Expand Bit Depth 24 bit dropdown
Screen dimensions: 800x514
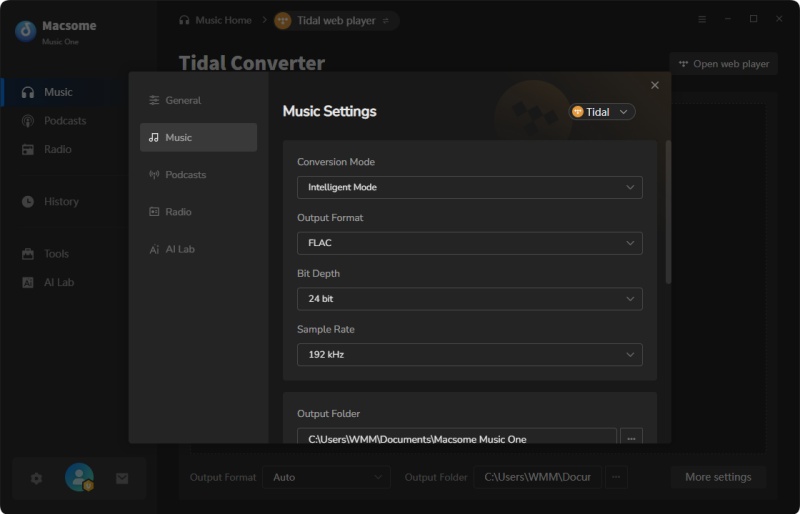pos(469,299)
